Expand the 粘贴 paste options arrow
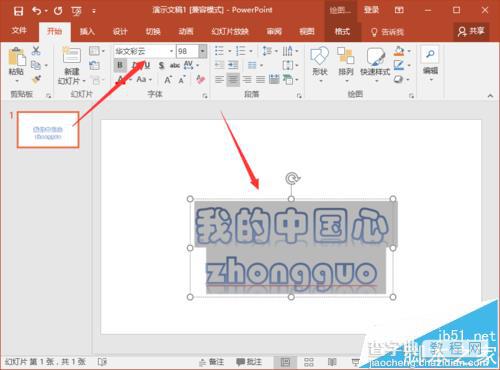 pyautogui.click(x=17, y=81)
